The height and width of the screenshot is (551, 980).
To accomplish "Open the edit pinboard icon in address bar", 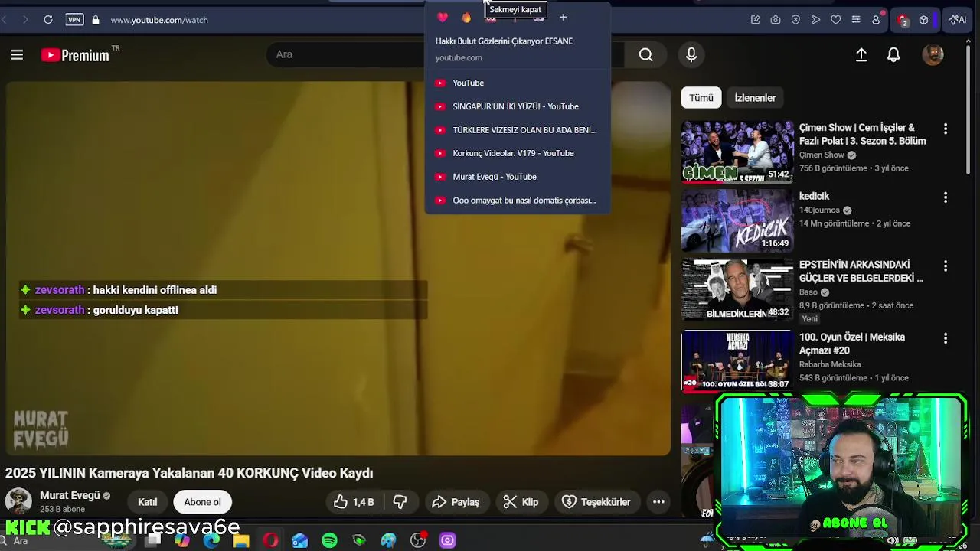I will point(756,20).
